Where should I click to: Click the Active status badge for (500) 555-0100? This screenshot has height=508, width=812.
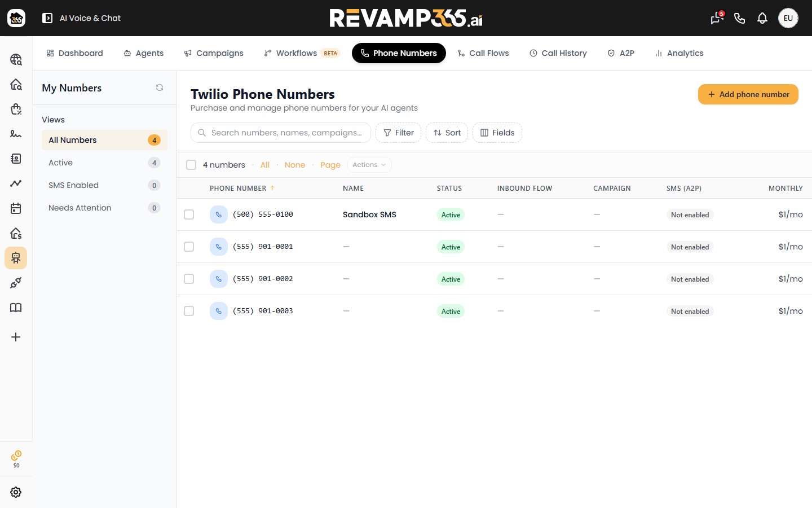point(451,214)
